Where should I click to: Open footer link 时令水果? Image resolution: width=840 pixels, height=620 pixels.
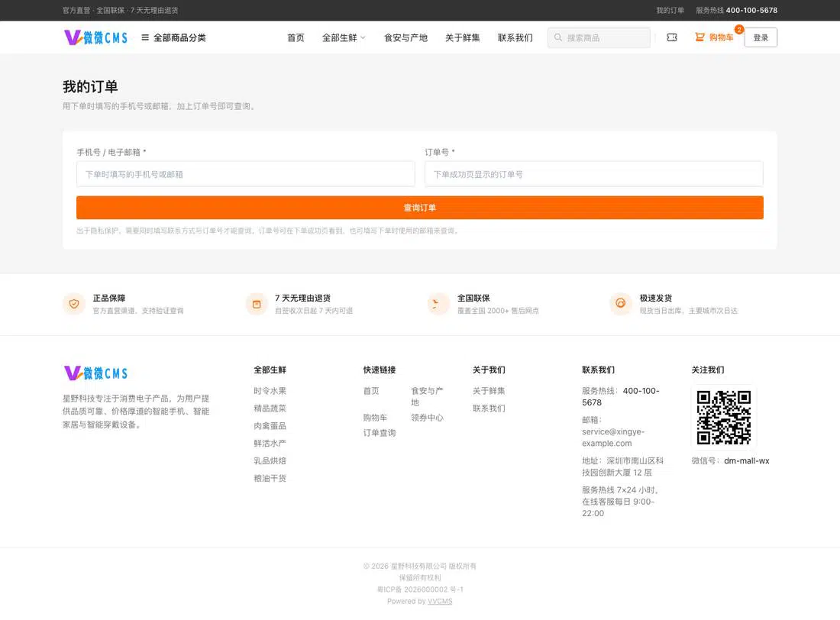click(270, 391)
